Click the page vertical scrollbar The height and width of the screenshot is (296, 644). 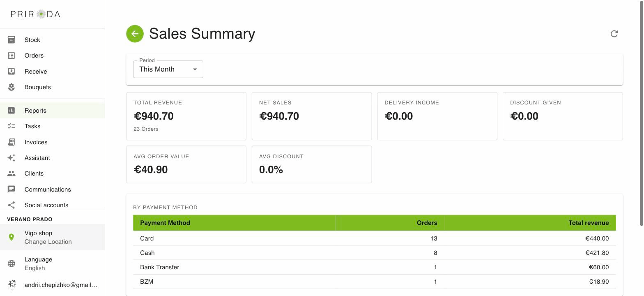coord(641,113)
